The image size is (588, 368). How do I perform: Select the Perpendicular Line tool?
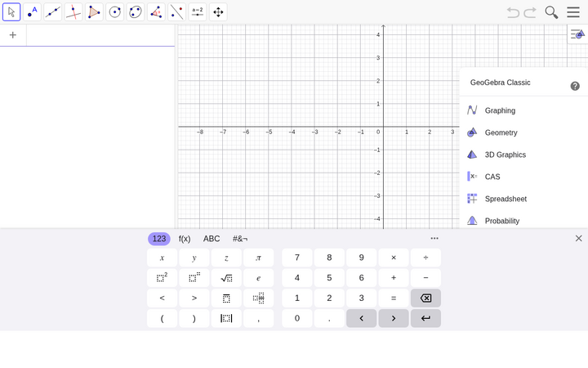click(73, 12)
